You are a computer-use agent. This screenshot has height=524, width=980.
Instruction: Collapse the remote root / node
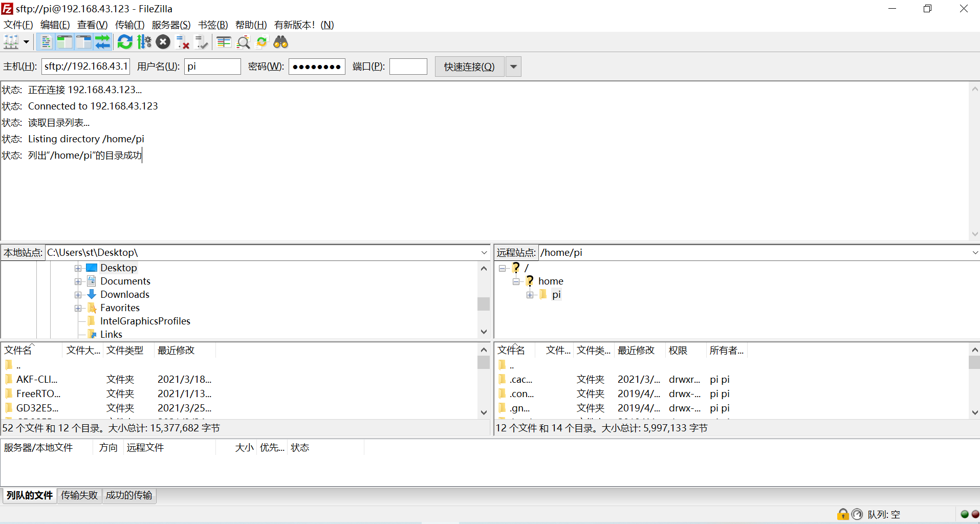pyautogui.click(x=503, y=268)
